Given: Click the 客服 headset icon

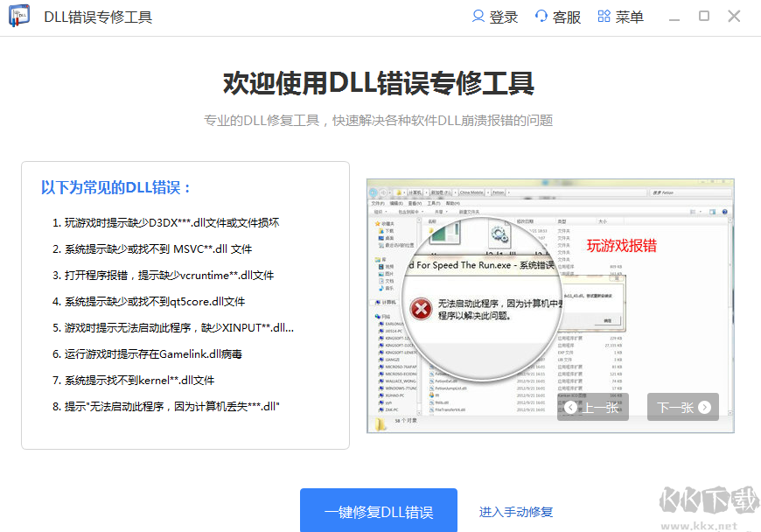Looking at the screenshot, I should [x=542, y=16].
